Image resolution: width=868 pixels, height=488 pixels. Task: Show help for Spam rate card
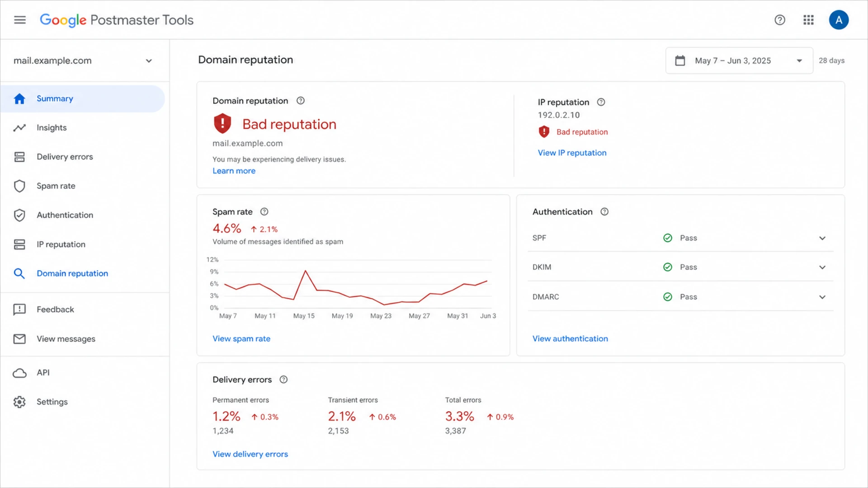[x=264, y=211]
